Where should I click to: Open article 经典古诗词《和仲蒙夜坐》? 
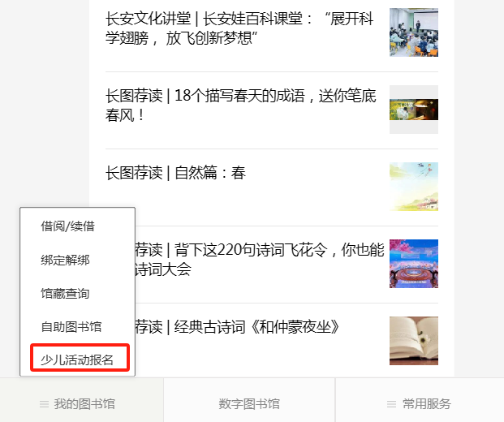[237, 327]
